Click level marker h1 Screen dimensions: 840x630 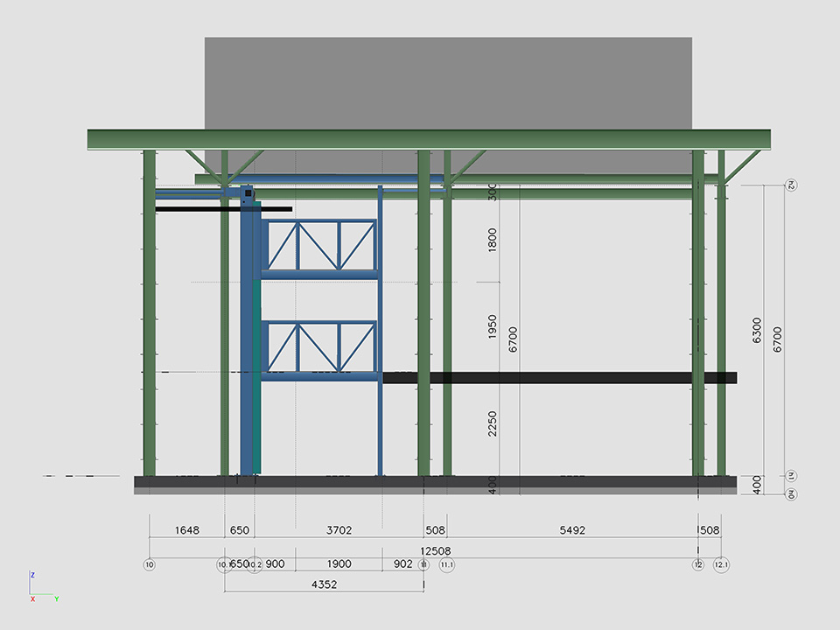coord(790,477)
